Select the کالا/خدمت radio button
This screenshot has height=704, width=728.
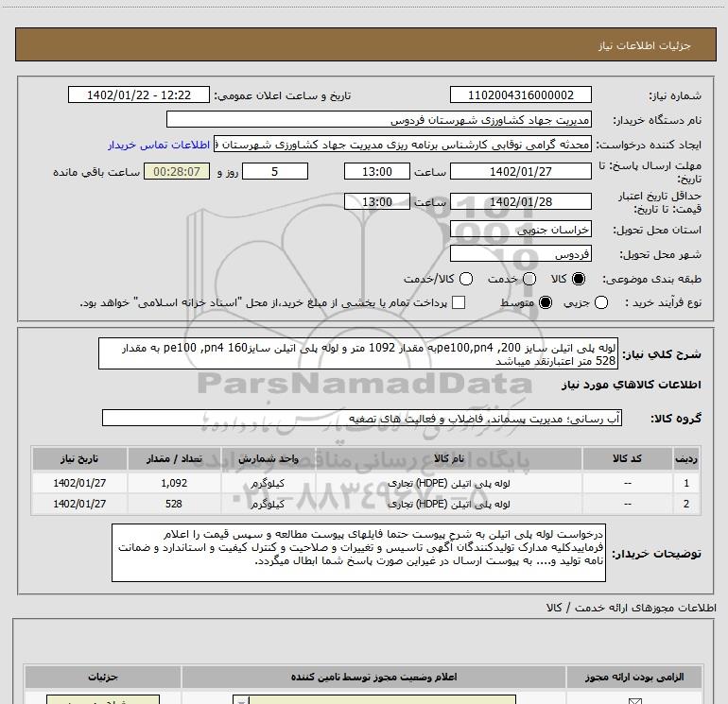(x=466, y=279)
